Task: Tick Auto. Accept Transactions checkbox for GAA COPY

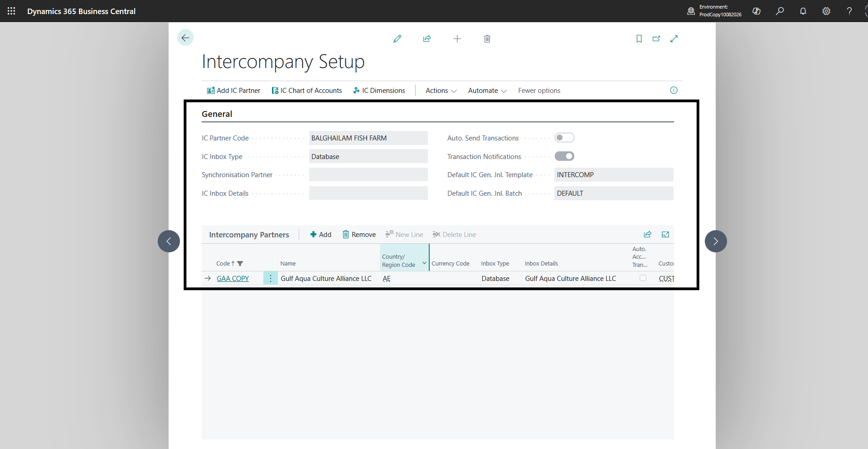Action: pyautogui.click(x=643, y=278)
